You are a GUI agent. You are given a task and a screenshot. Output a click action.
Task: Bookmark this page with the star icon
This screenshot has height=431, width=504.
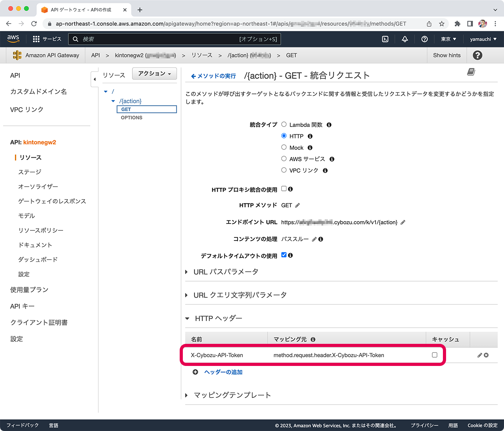click(442, 24)
